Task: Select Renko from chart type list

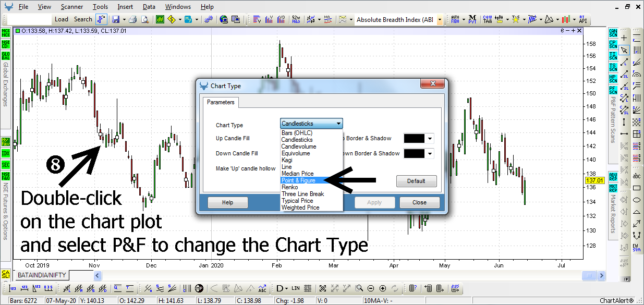Action: tap(311, 187)
